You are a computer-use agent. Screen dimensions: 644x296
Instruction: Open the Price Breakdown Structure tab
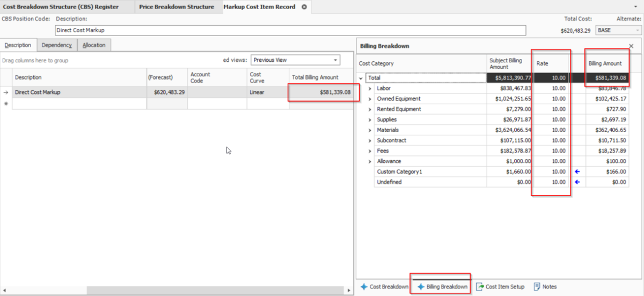[x=176, y=7]
